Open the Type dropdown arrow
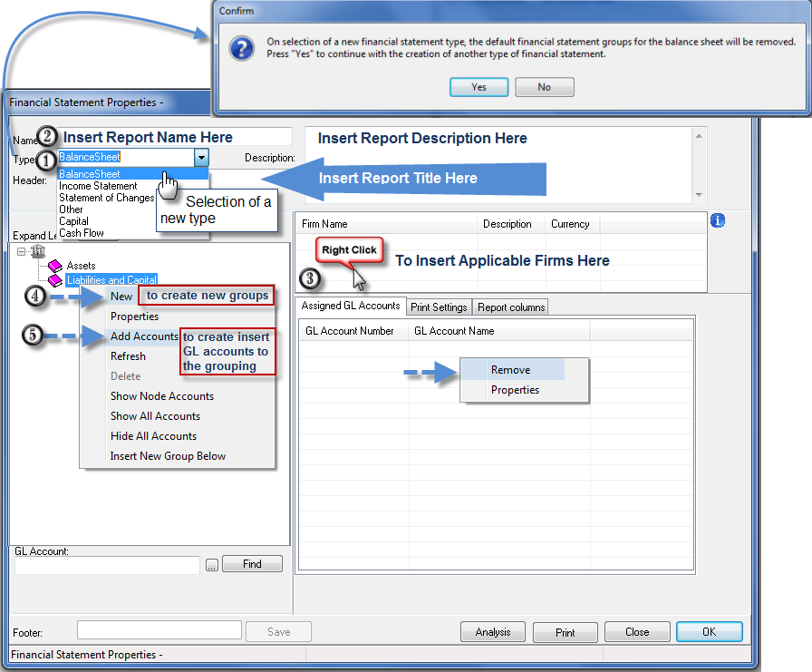The width and height of the screenshot is (812, 672). [x=201, y=157]
